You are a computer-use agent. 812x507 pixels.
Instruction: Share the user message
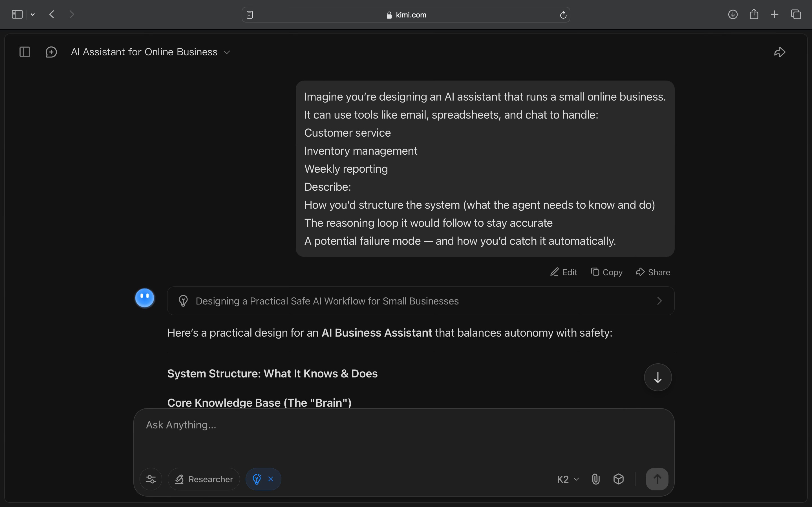[x=653, y=272]
